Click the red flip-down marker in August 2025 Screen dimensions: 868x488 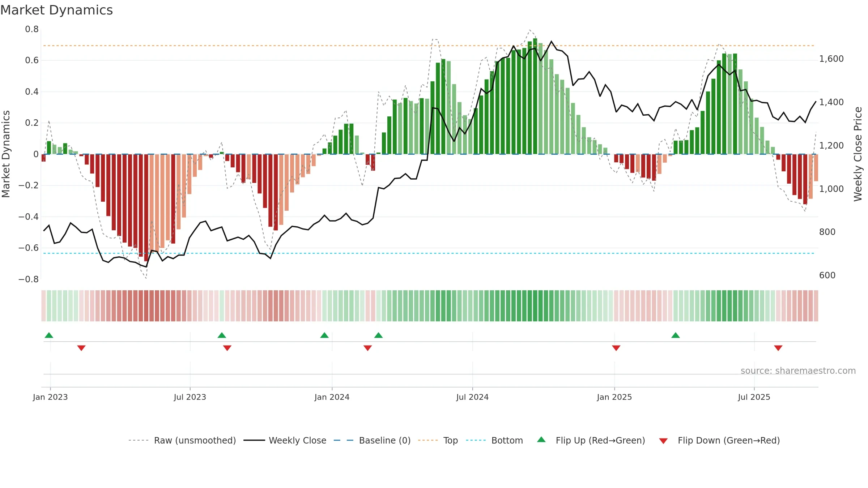pos(778,348)
